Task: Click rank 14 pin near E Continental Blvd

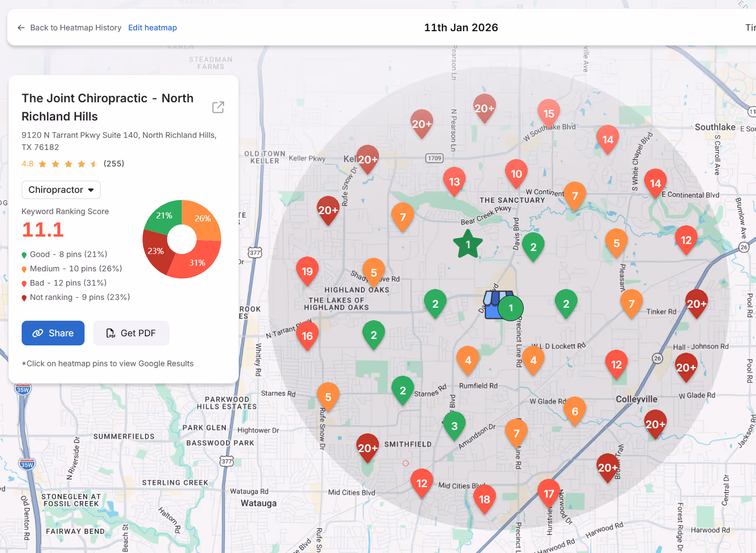Action: [655, 183]
